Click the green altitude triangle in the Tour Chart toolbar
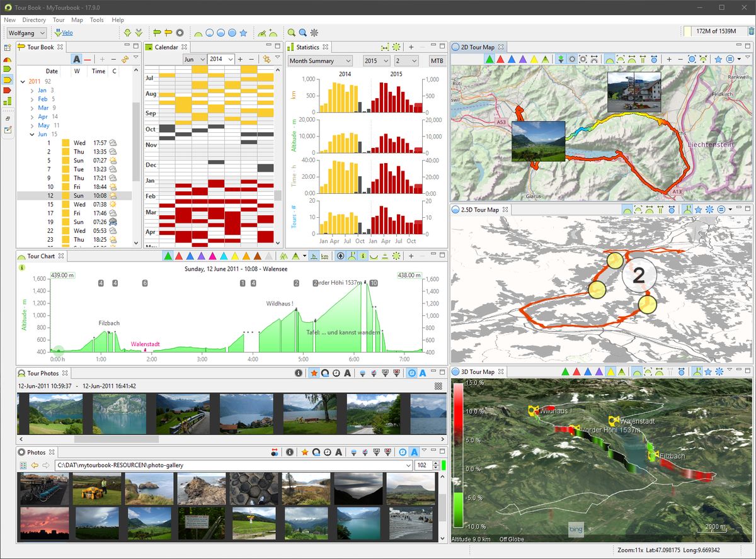The width and height of the screenshot is (756, 559). (168, 256)
